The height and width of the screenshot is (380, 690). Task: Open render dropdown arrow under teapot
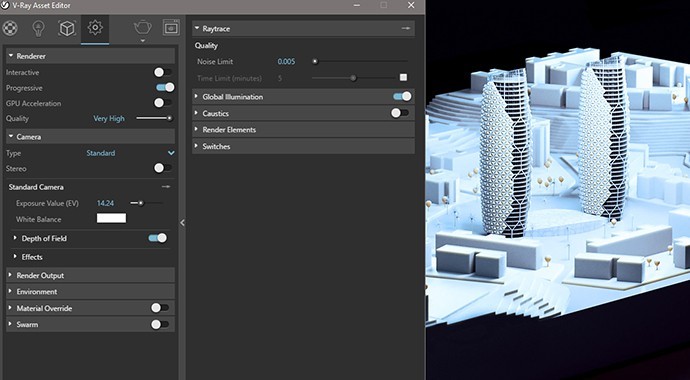coord(143,41)
